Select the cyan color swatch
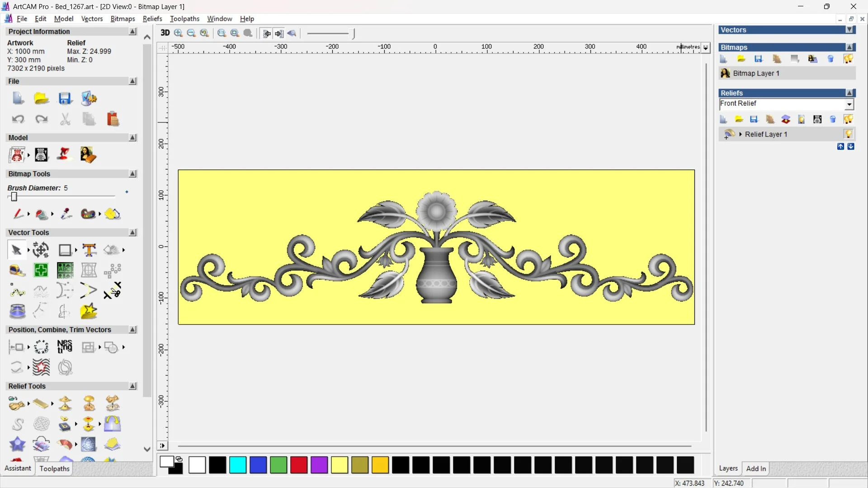 (238, 465)
